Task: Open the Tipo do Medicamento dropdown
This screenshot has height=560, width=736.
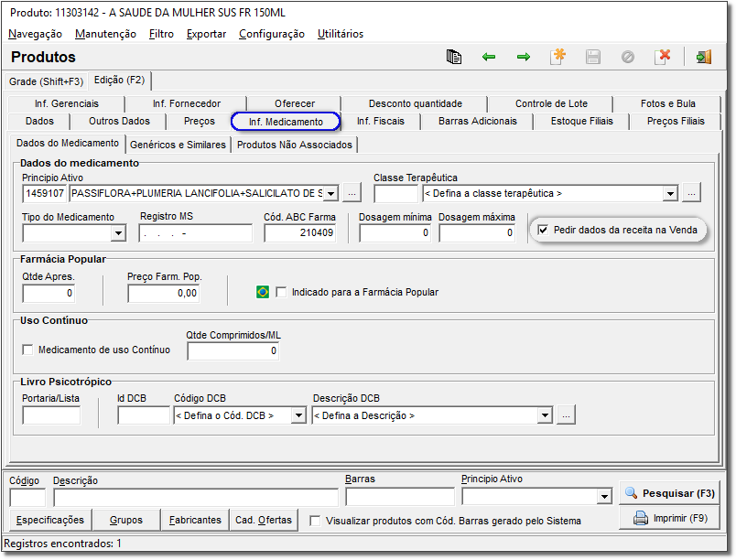Action: coord(118,232)
